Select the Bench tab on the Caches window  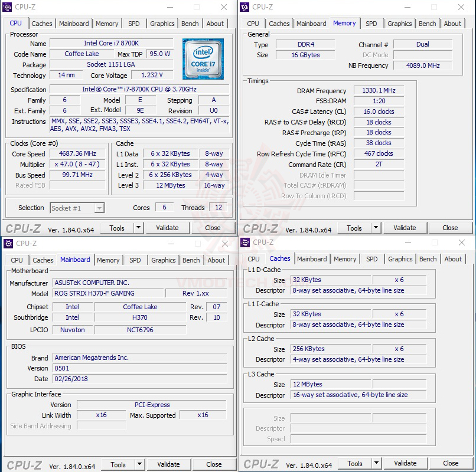point(428,259)
